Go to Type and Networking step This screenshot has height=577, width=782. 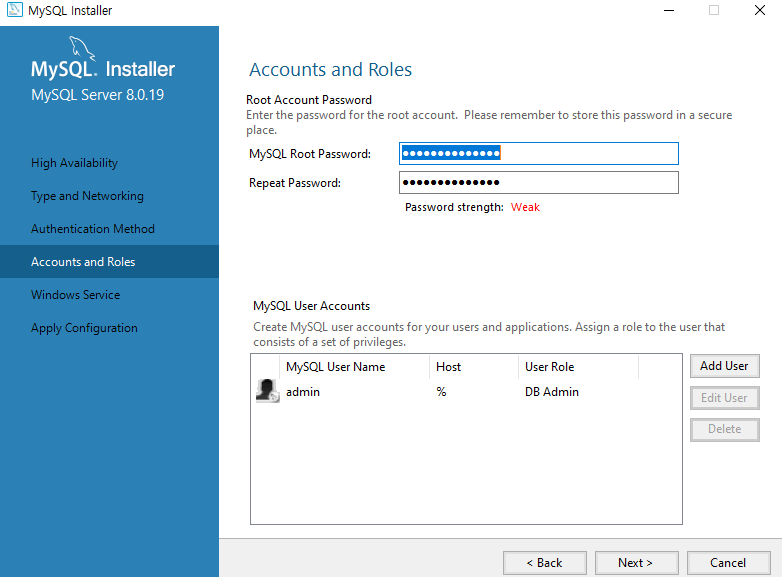pyautogui.click(x=87, y=196)
